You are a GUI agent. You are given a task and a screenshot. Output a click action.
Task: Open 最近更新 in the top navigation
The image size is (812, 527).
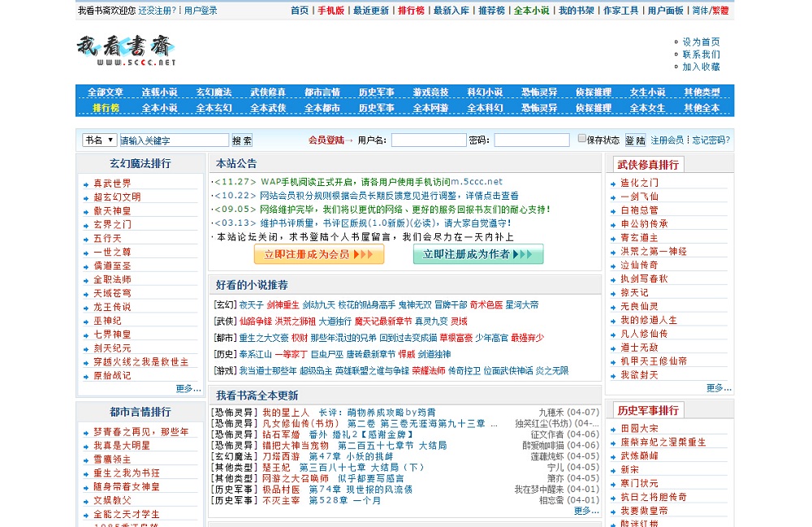pyautogui.click(x=371, y=11)
